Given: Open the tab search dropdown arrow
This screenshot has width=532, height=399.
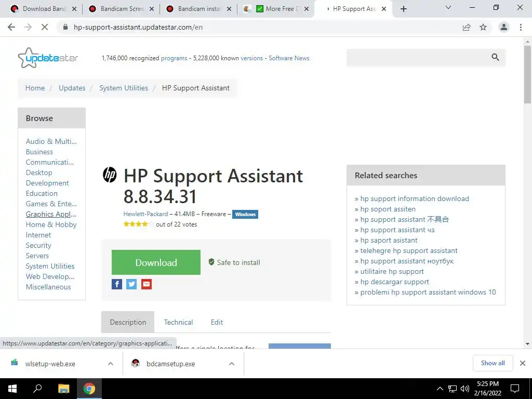Looking at the screenshot, I should click(448, 7).
